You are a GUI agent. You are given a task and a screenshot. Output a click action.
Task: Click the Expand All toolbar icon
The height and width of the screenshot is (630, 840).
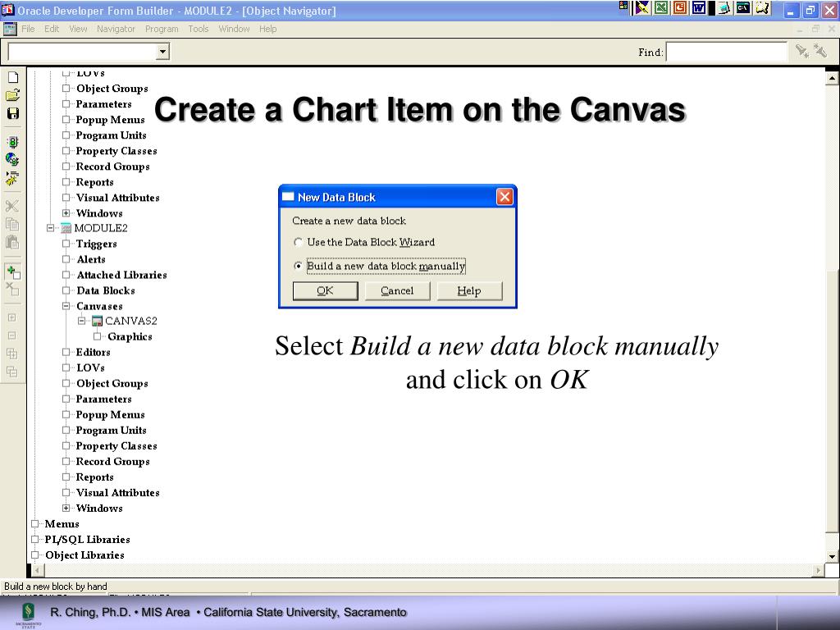(11, 354)
